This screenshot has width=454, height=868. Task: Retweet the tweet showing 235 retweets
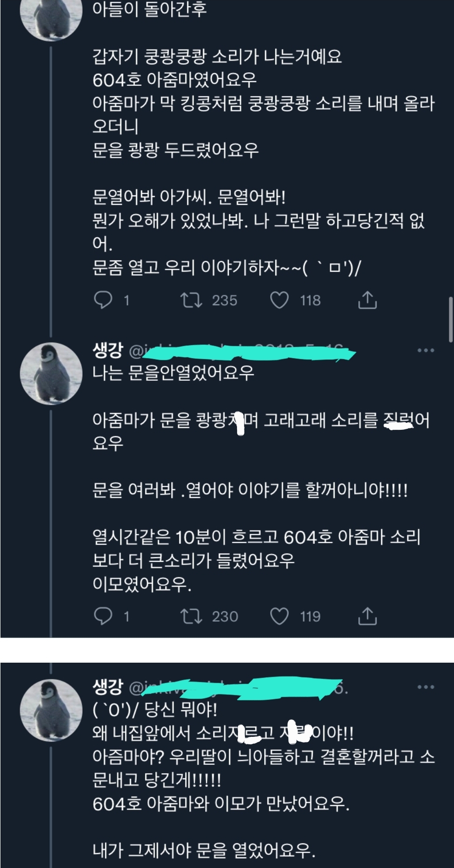pos(191,300)
